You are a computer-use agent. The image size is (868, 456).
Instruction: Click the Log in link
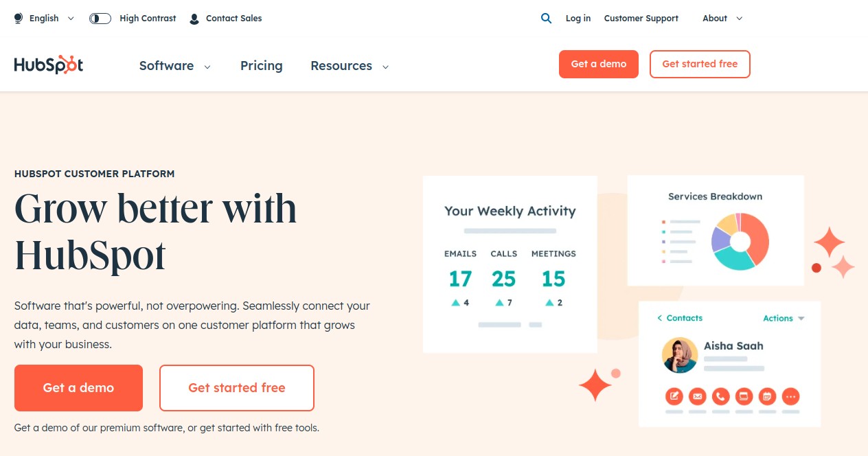point(578,19)
